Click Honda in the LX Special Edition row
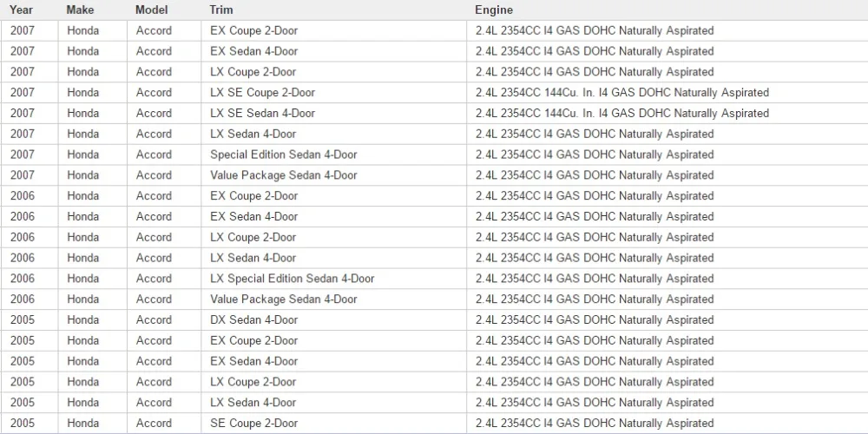Viewport: 868px width, 434px height. point(83,279)
